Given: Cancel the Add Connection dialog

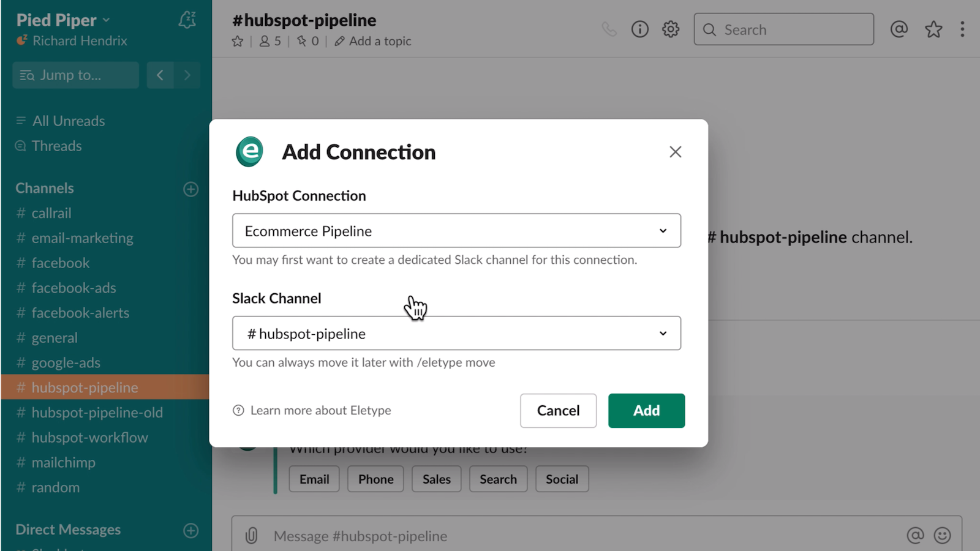Looking at the screenshot, I should click(558, 411).
